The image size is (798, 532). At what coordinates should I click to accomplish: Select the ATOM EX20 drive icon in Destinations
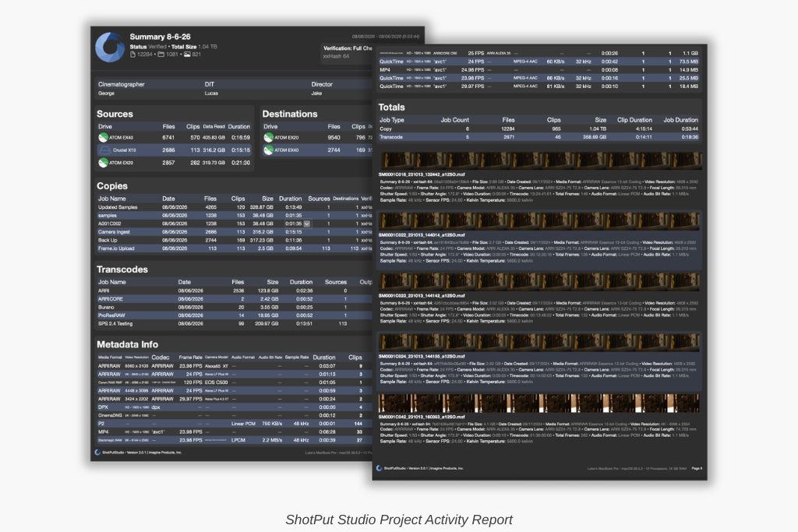(x=268, y=137)
